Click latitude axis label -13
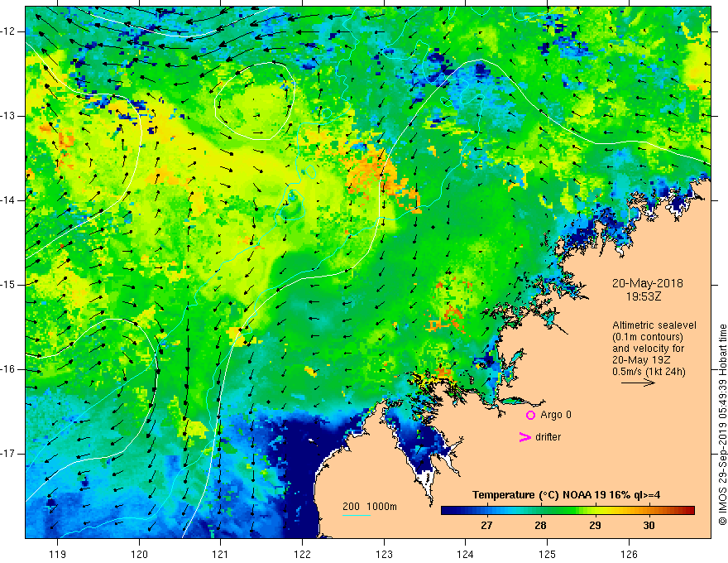 (x=9, y=116)
